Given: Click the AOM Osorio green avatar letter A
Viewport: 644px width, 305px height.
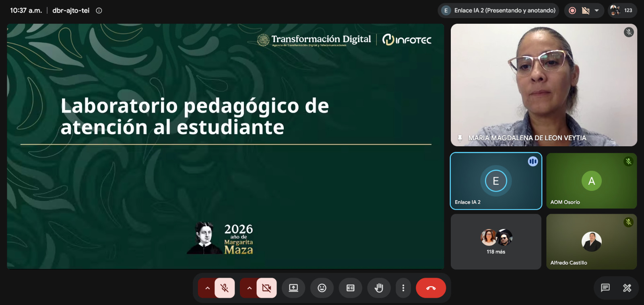Looking at the screenshot, I should tap(592, 181).
